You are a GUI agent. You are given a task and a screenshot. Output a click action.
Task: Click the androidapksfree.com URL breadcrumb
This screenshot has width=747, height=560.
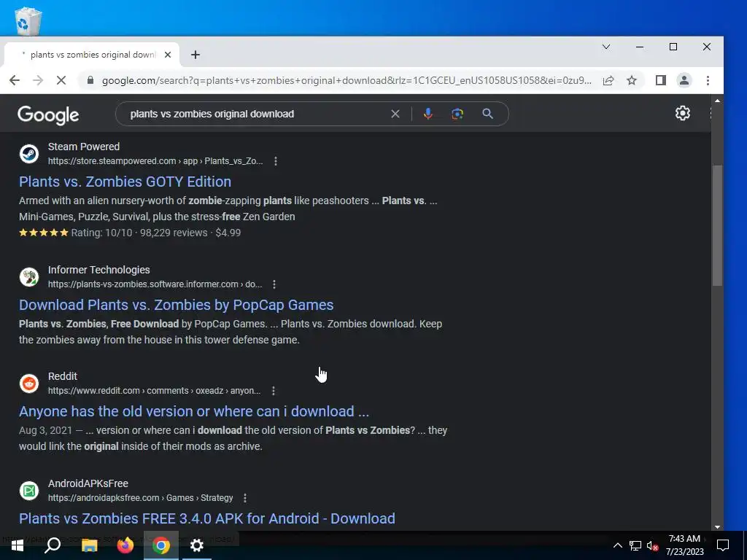[x=141, y=498]
